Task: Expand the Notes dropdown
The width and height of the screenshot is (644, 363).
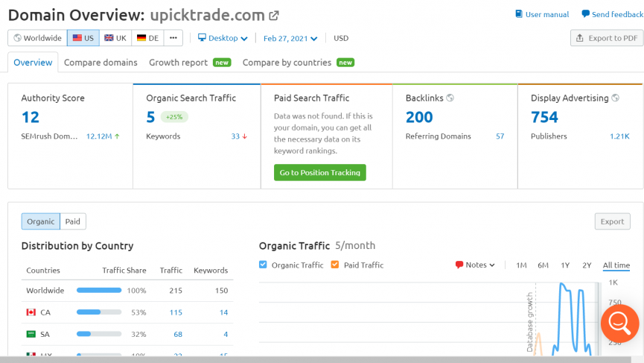Action: (475, 265)
